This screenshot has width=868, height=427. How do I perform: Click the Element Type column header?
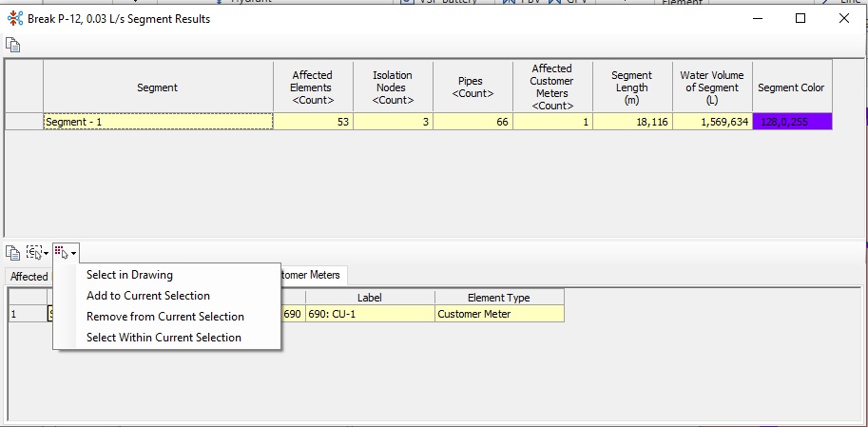[x=499, y=298]
